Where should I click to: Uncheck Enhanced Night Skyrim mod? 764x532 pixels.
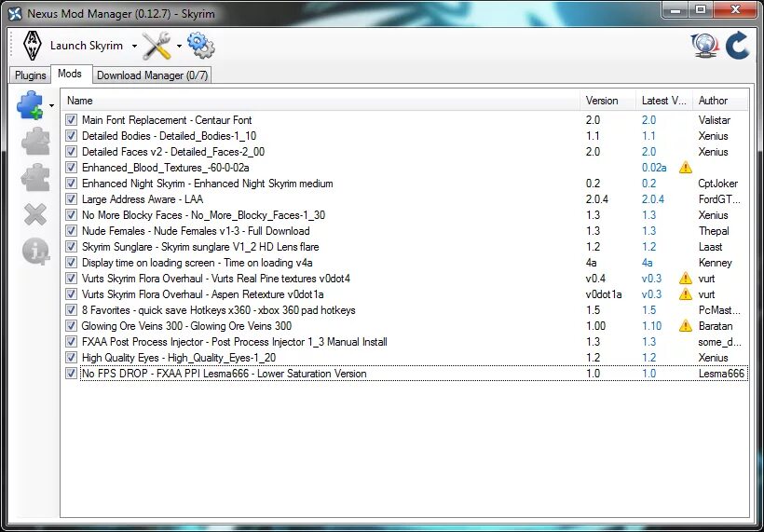71,184
